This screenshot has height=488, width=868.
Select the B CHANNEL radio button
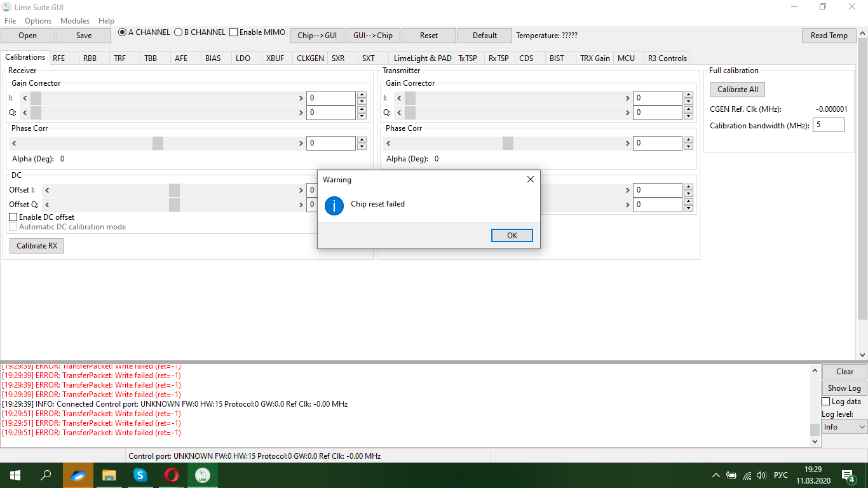(x=200, y=32)
